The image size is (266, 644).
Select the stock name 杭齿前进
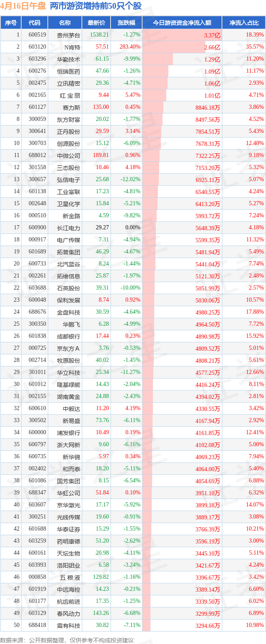click(69, 601)
